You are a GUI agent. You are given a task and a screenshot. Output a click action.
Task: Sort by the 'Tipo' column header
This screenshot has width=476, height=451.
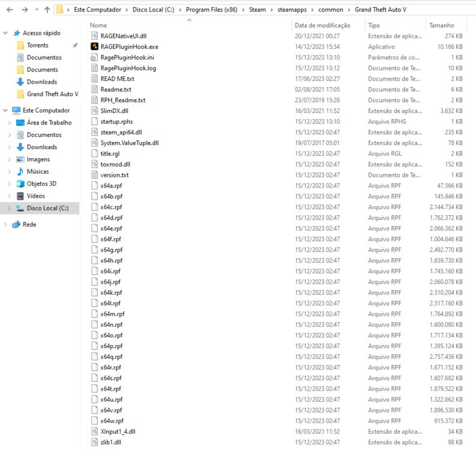tap(374, 25)
